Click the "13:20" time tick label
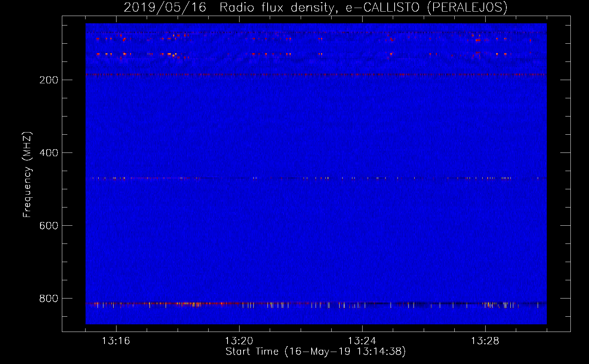 [x=239, y=341]
